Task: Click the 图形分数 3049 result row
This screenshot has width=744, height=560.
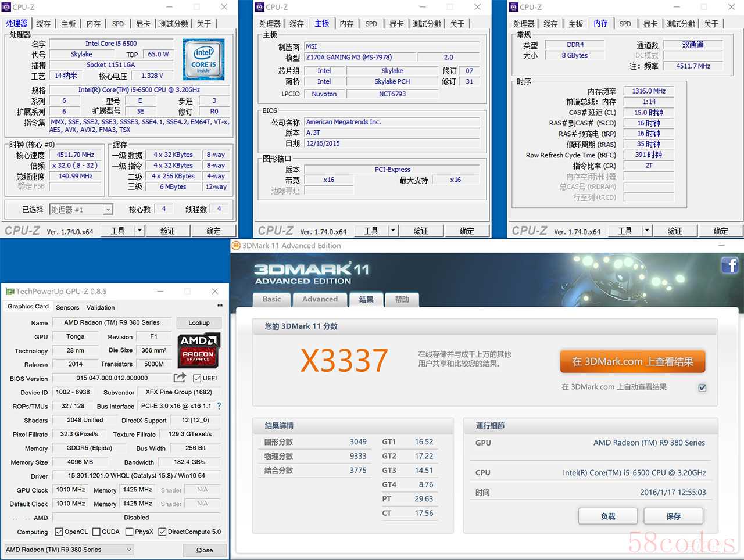Action: (x=315, y=442)
